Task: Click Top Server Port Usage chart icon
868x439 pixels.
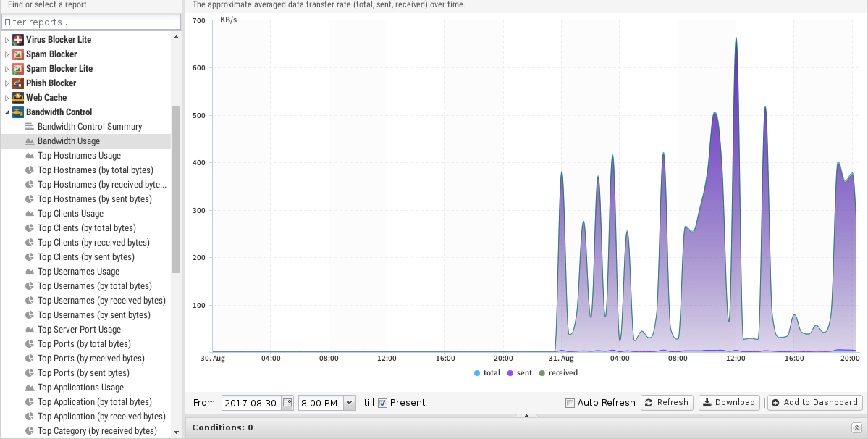Action: pyautogui.click(x=30, y=330)
